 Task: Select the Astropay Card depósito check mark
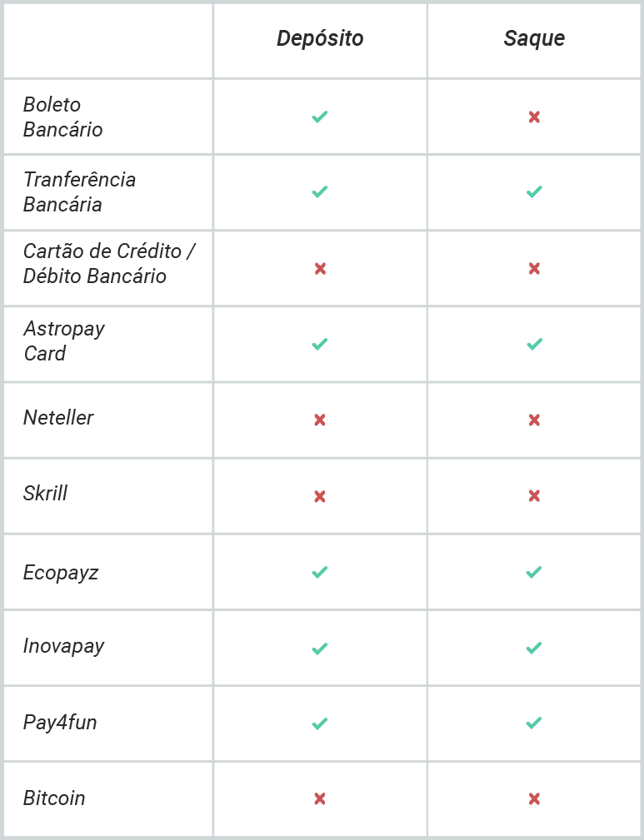point(320,344)
